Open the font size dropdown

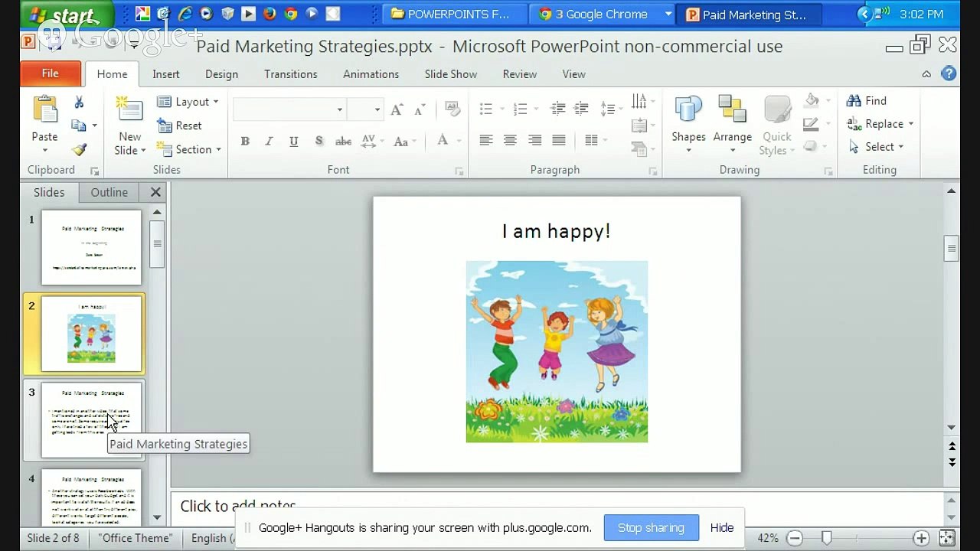[377, 110]
